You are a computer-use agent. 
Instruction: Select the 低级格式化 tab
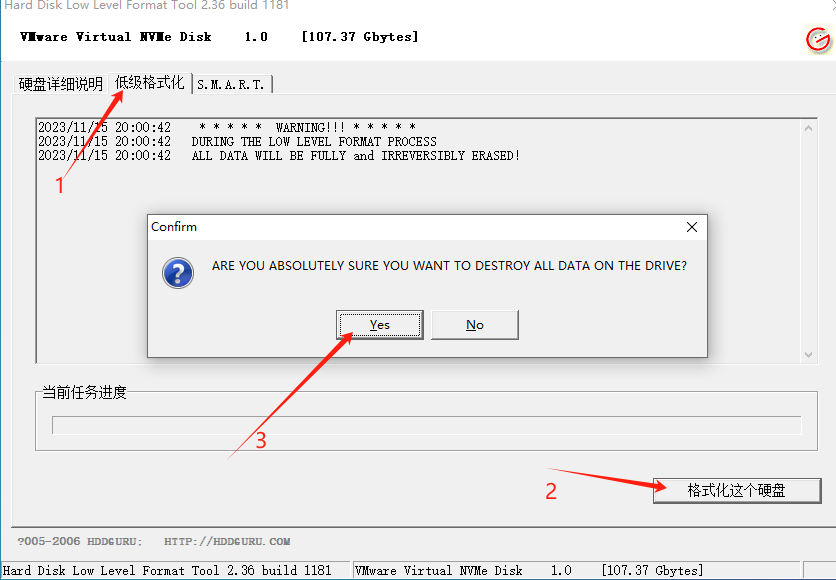tap(150, 83)
